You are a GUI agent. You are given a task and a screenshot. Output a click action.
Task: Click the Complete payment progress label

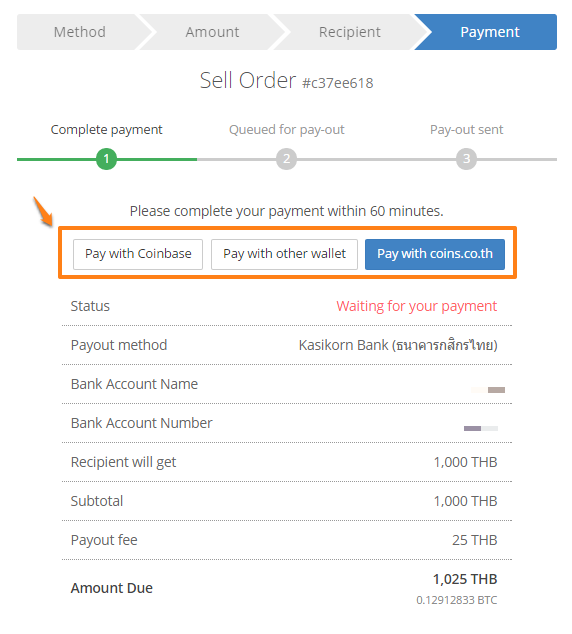pos(106,130)
